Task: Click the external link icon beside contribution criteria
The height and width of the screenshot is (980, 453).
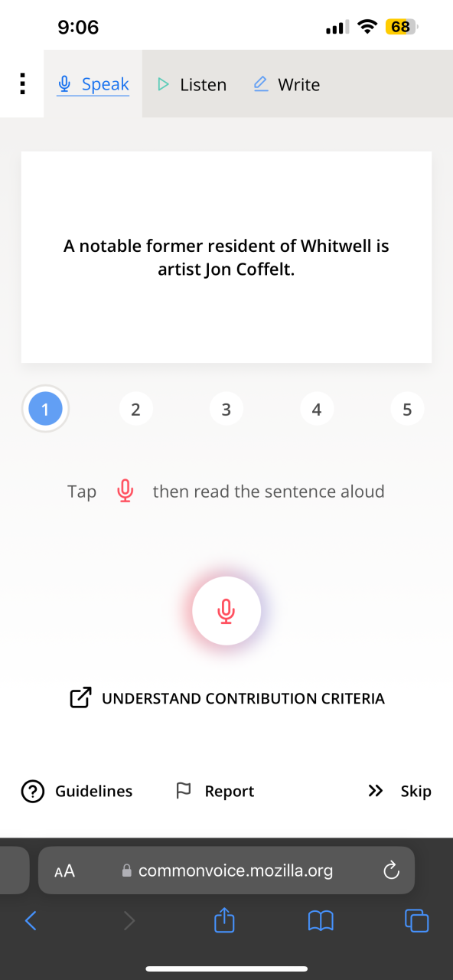Action: coord(81,697)
